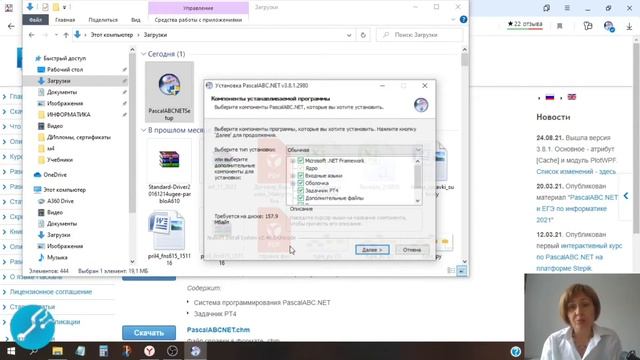Open Средства работы с приложениями tab

198,20
